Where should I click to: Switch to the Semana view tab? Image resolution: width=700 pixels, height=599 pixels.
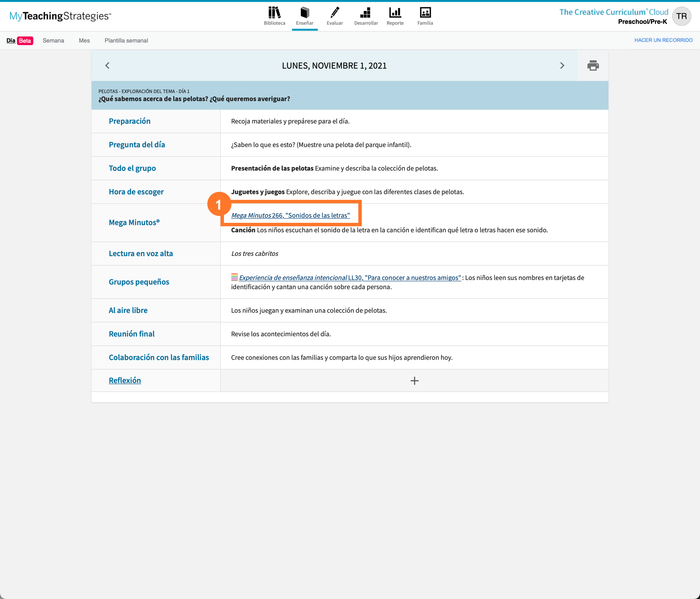[x=53, y=40]
